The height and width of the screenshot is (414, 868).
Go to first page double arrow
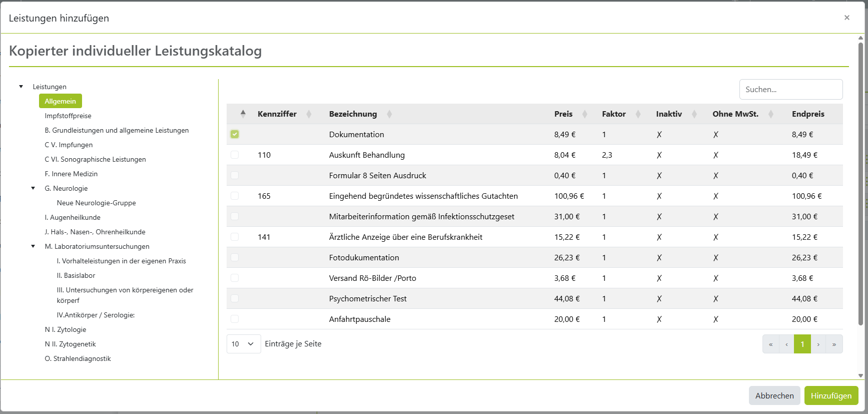(770, 344)
